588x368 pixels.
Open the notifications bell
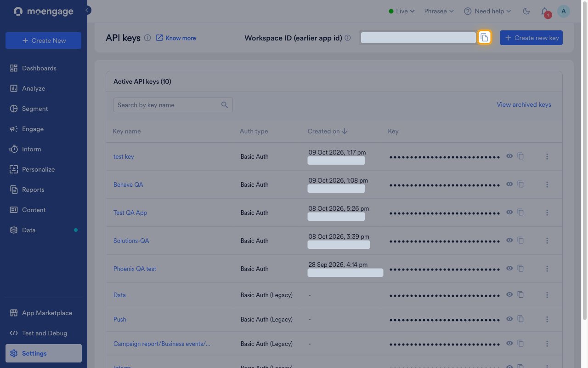pyautogui.click(x=545, y=11)
